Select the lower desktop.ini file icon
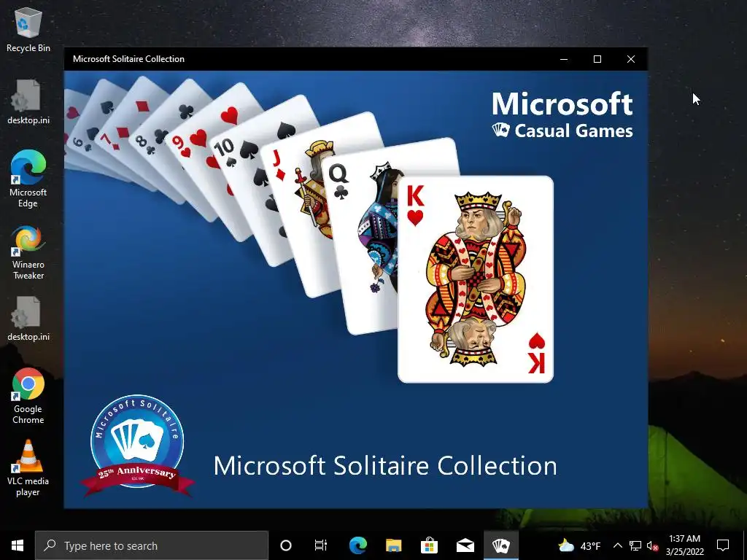The image size is (747, 560). (x=28, y=318)
